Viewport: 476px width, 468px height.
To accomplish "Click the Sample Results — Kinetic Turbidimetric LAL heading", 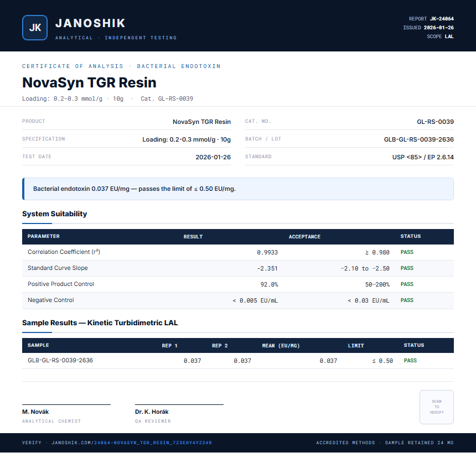I will pos(100,323).
